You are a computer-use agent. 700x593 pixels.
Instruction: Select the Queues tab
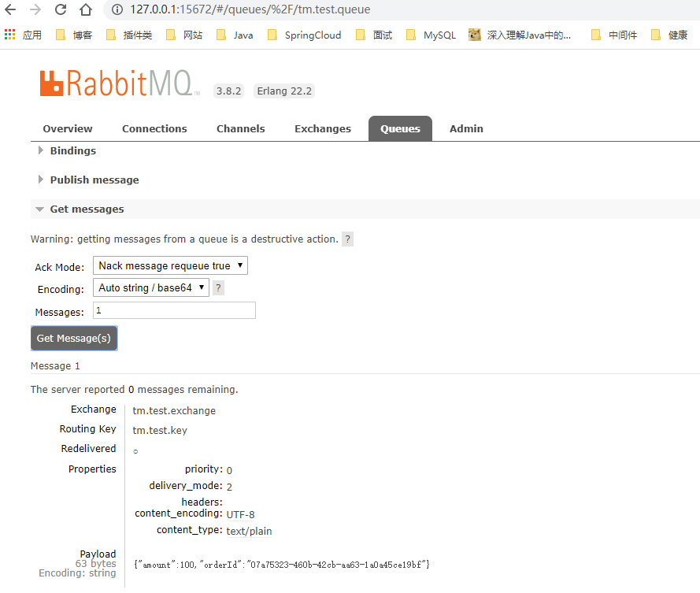pos(400,128)
